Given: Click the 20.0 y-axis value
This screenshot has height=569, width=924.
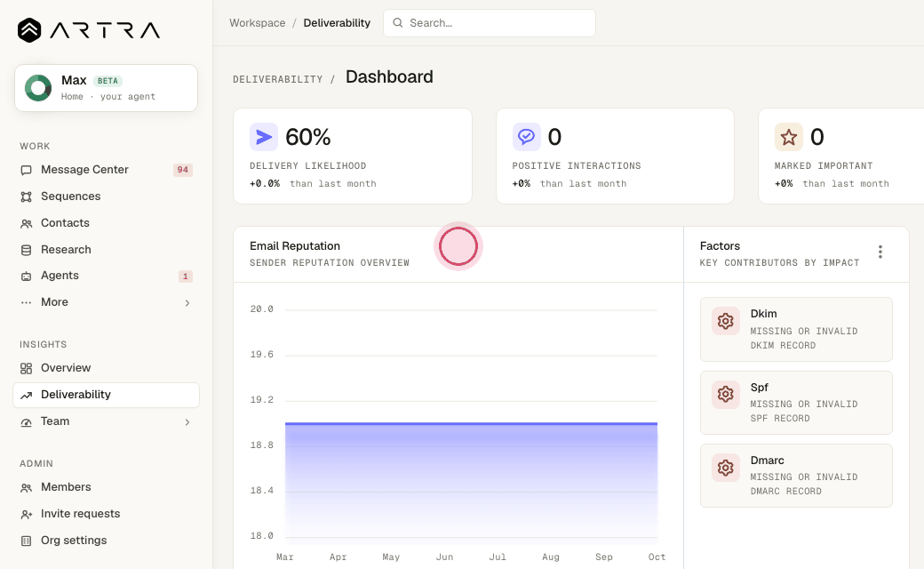Looking at the screenshot, I should (x=261, y=309).
